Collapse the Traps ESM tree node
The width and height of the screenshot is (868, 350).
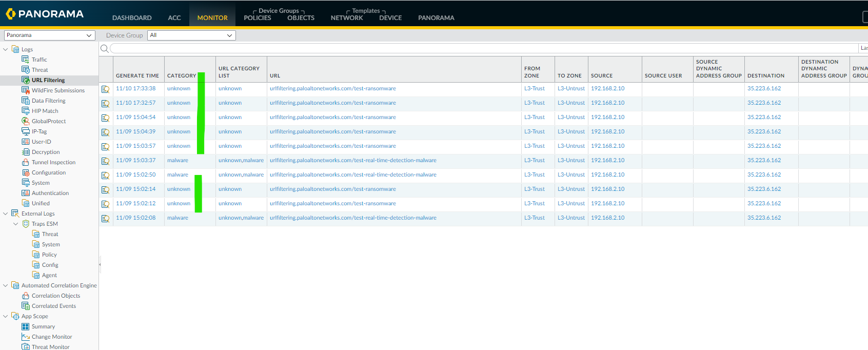tap(16, 224)
